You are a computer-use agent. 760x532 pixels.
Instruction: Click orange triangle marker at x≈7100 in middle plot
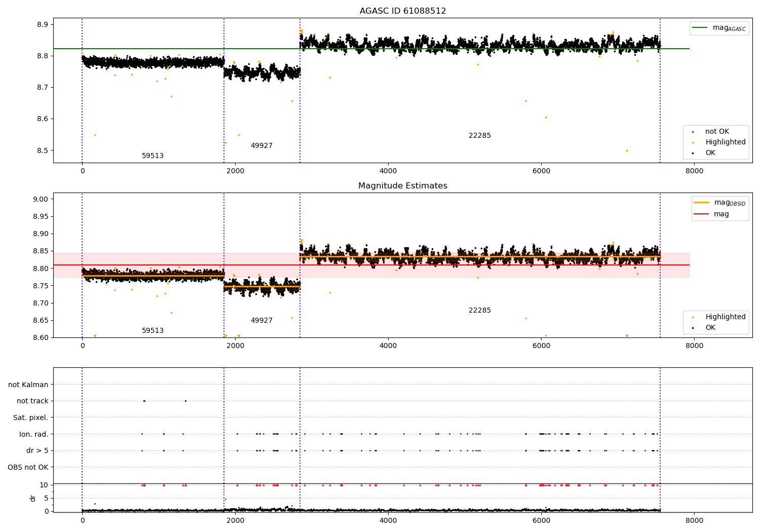click(x=627, y=336)
